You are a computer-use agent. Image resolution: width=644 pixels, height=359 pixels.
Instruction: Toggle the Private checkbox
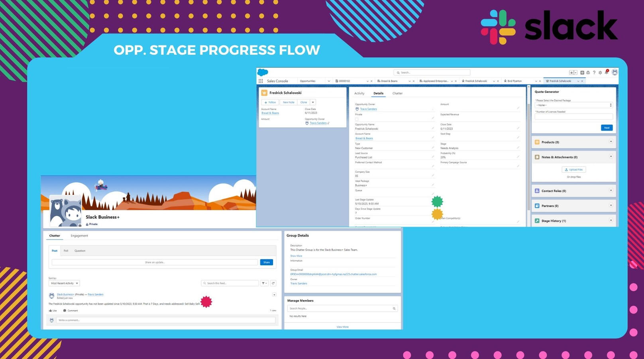point(357,119)
